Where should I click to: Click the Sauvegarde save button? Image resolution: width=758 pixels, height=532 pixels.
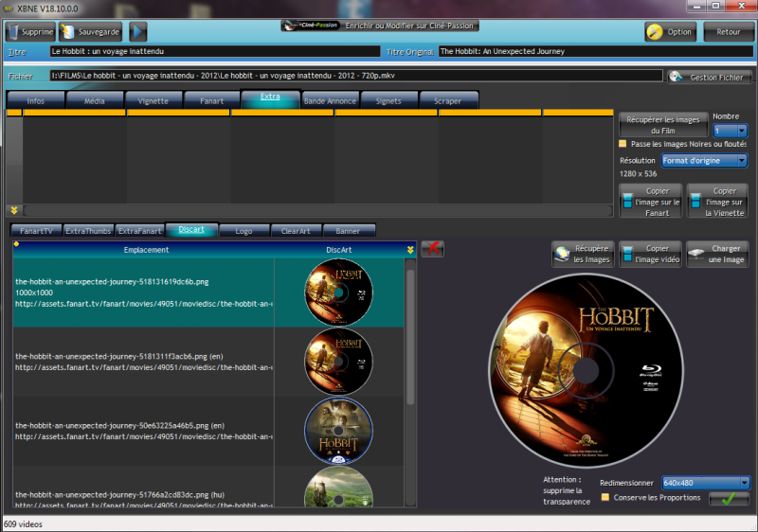(90, 31)
